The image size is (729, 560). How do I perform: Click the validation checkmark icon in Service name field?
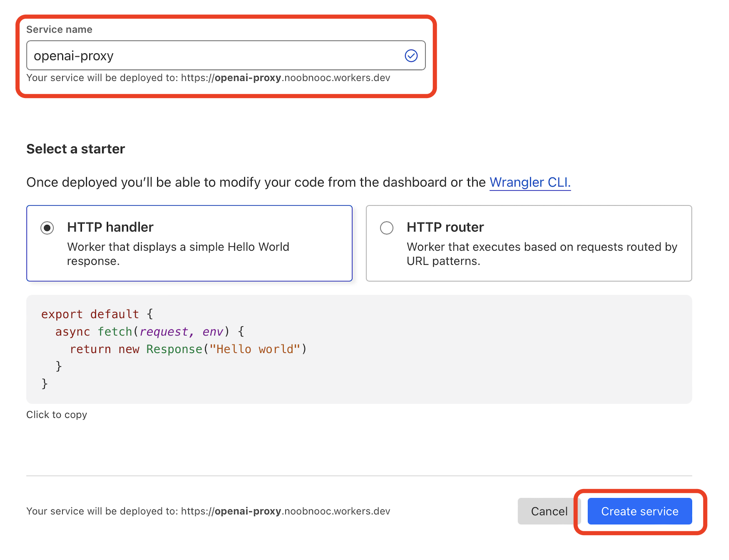pos(411,55)
